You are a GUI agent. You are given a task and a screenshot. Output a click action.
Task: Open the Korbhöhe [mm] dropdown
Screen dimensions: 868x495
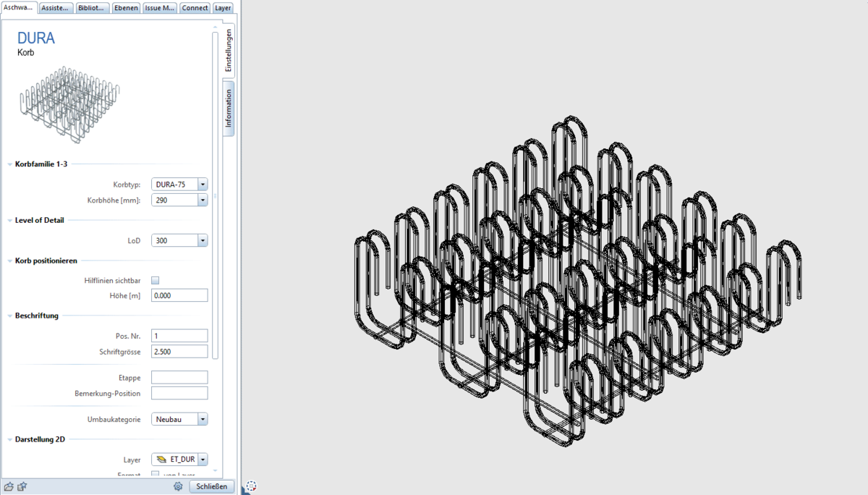[x=179, y=200]
